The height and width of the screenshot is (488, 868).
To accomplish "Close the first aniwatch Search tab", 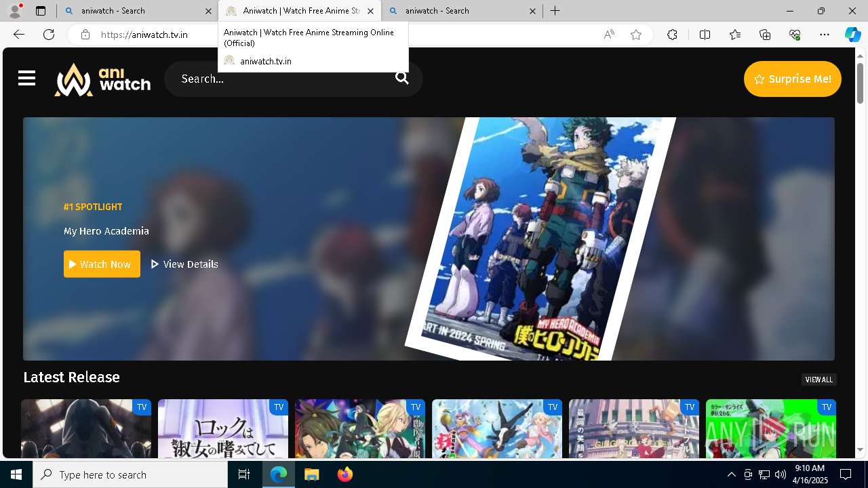I will pos(209,11).
